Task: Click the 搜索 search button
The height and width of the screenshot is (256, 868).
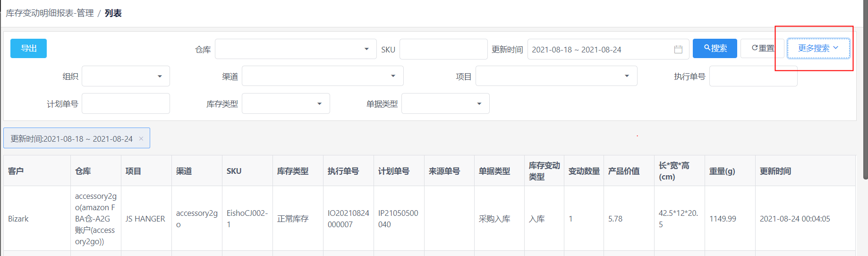Action: coord(715,48)
